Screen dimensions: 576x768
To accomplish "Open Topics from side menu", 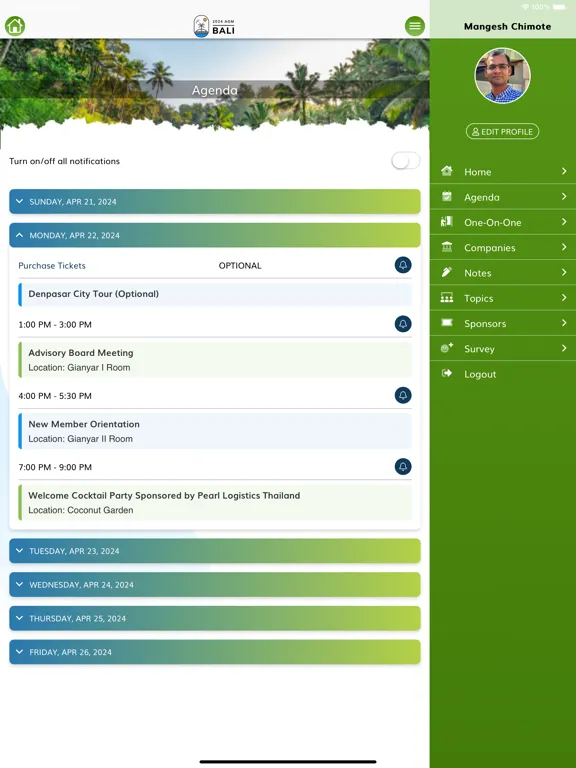I will pos(503,298).
